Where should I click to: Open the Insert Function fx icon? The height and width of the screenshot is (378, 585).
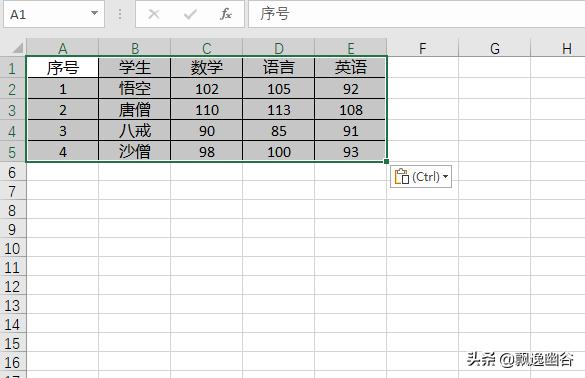tap(226, 14)
